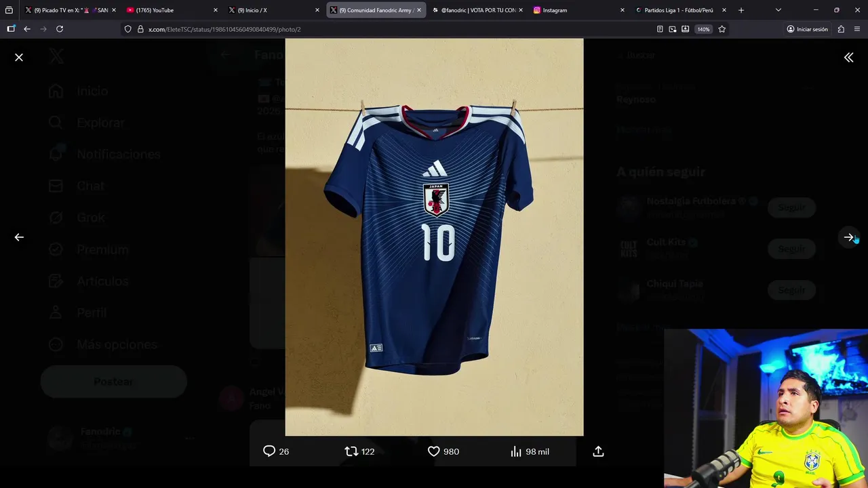This screenshot has width=868, height=488.
Task: Go to the next photo with the right arrow
Action: [x=848, y=237]
